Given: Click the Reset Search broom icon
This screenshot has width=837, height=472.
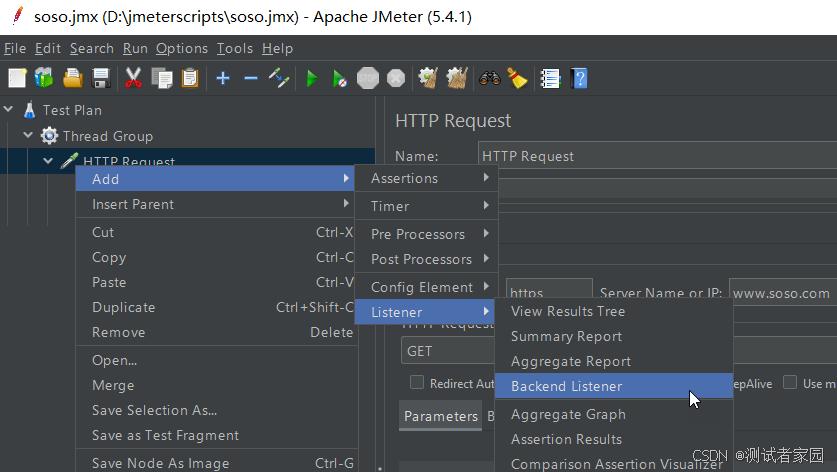Looking at the screenshot, I should coord(517,78).
